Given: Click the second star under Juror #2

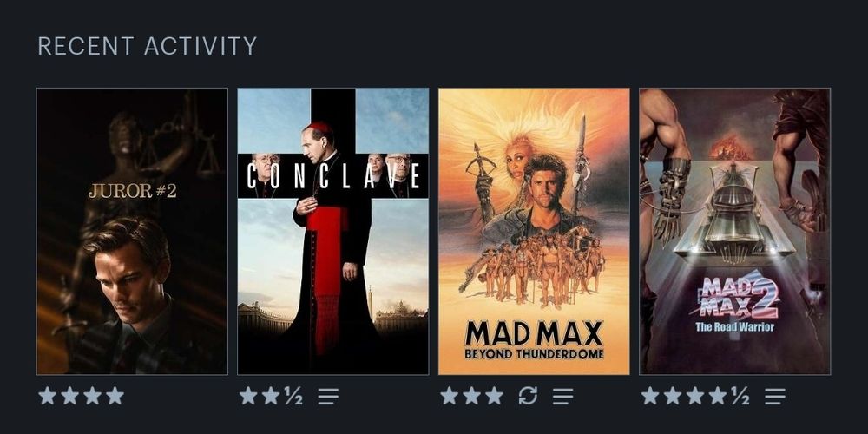Looking at the screenshot, I should tap(69, 396).
